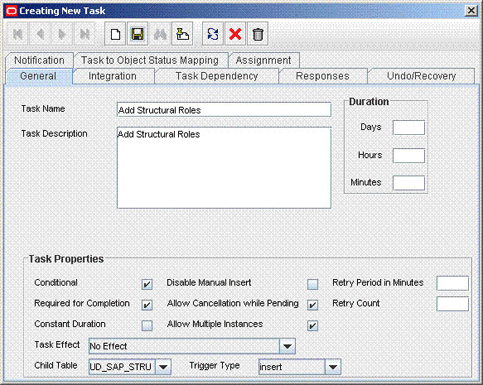Go to the first record
The height and width of the screenshot is (385, 483).
coord(17,34)
